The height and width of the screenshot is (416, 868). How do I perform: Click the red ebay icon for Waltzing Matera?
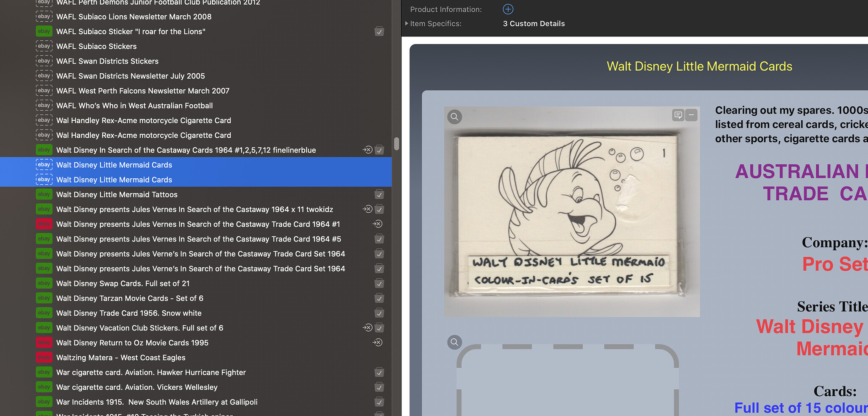coord(44,358)
